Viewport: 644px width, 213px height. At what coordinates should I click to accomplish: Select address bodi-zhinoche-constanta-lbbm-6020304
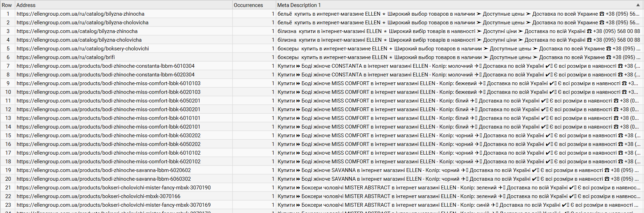[x=124, y=75]
